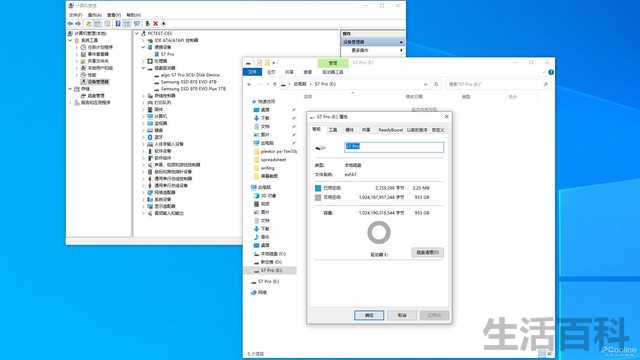Click the blue help icon in Computer Management toolbar
The image size is (640, 360).
(x=118, y=24)
